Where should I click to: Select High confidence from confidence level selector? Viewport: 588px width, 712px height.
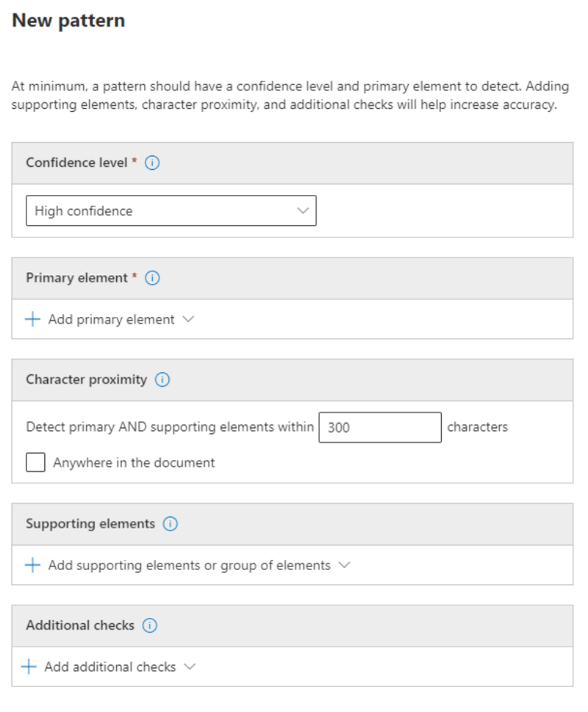[171, 211]
